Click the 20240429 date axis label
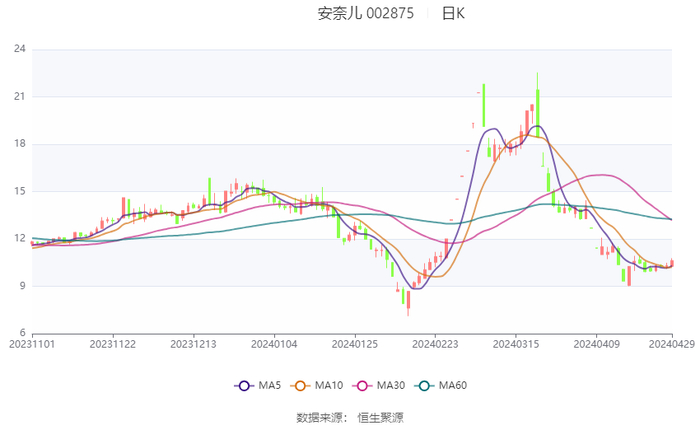 [x=672, y=344]
